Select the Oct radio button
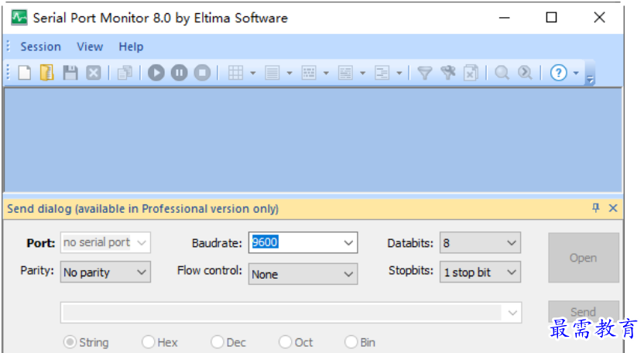 pyautogui.click(x=285, y=341)
